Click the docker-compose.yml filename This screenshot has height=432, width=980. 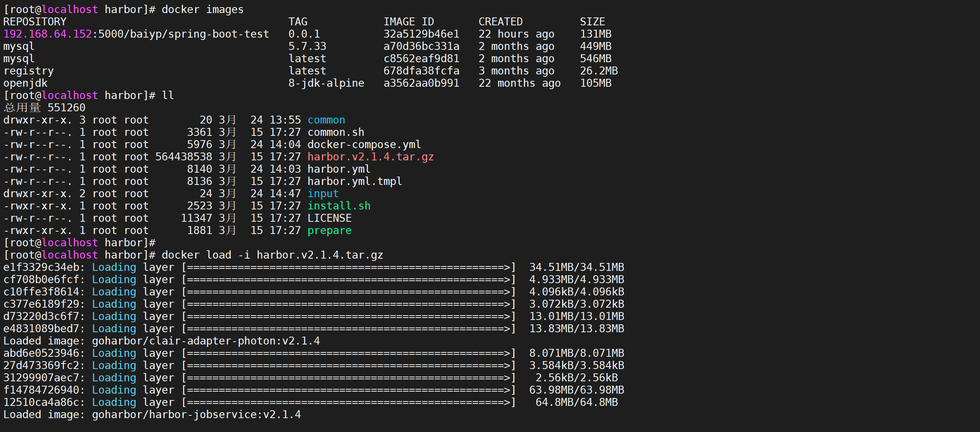click(x=364, y=145)
